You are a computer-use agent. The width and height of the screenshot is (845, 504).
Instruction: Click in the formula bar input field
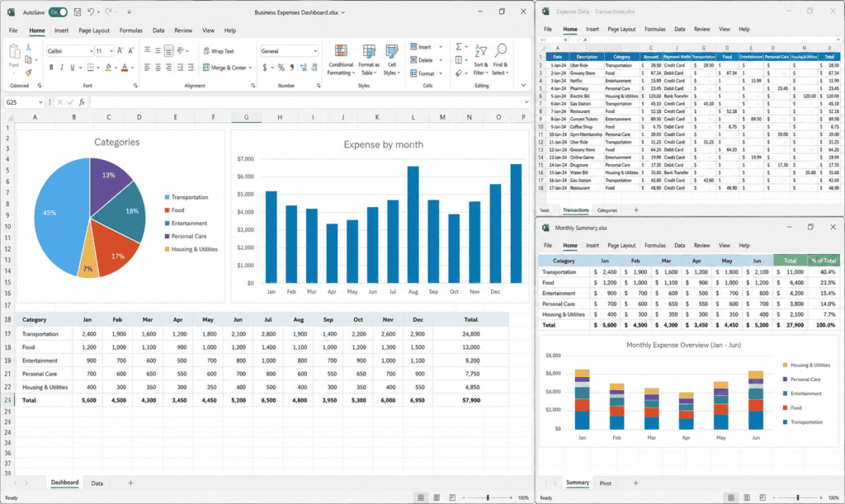[306, 101]
